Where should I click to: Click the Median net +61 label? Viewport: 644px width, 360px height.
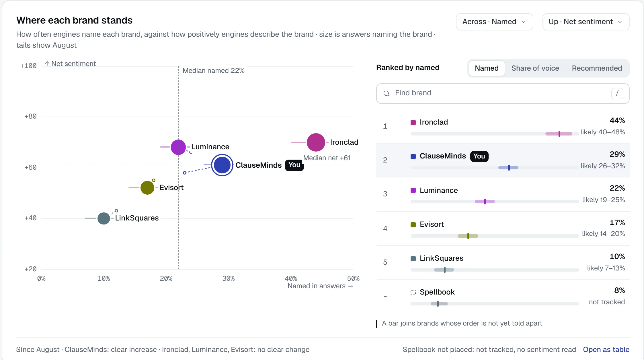327,158
